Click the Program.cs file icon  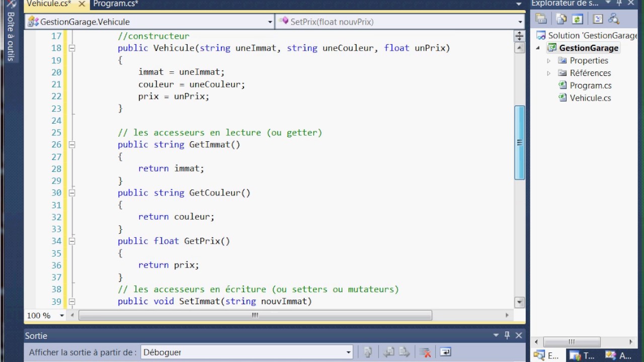coord(562,85)
